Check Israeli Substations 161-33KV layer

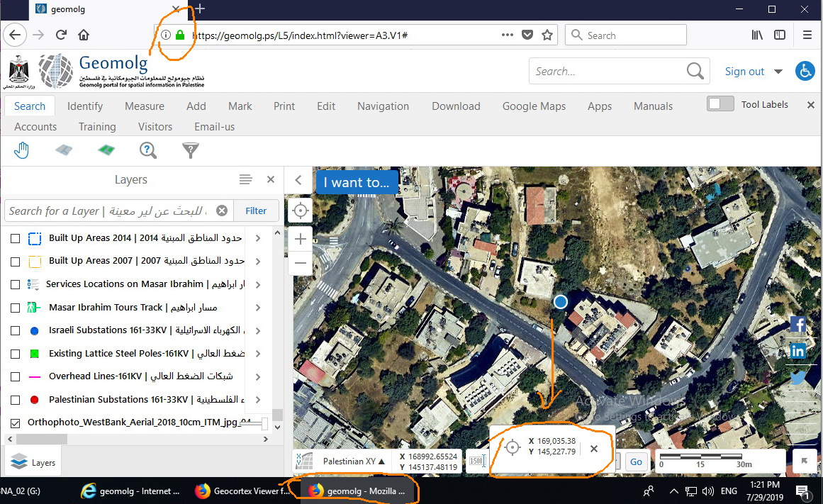(15, 331)
